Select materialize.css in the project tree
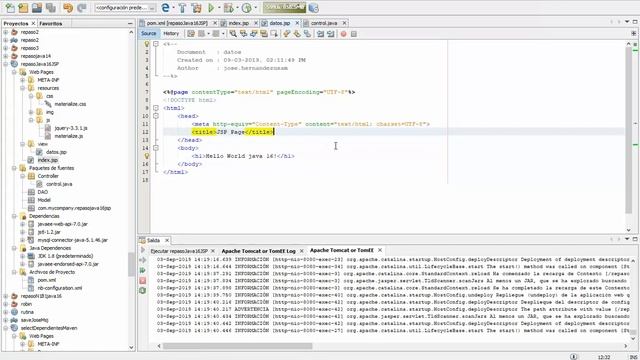This screenshot has width=640, height=360. 70,104
